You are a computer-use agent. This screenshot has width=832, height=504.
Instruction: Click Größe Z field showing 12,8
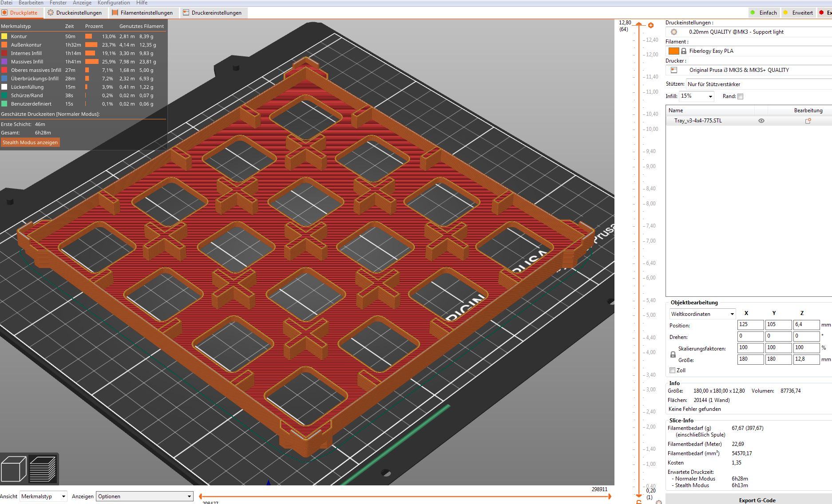(806, 359)
